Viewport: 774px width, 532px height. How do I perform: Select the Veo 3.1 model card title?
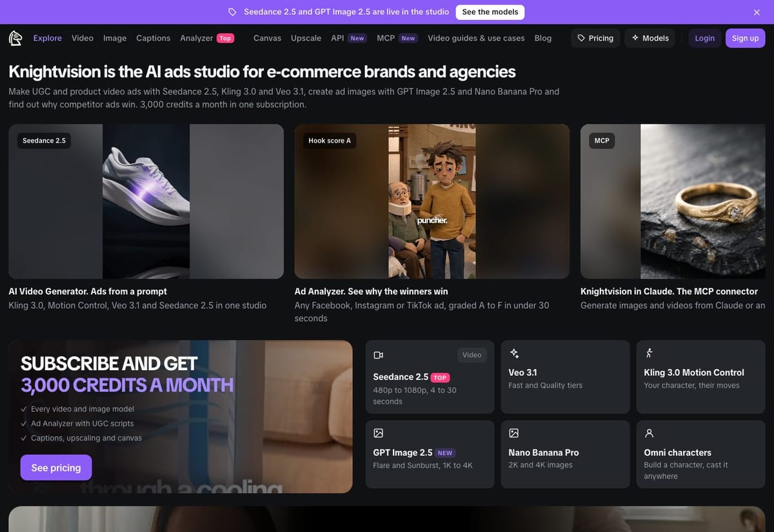522,373
